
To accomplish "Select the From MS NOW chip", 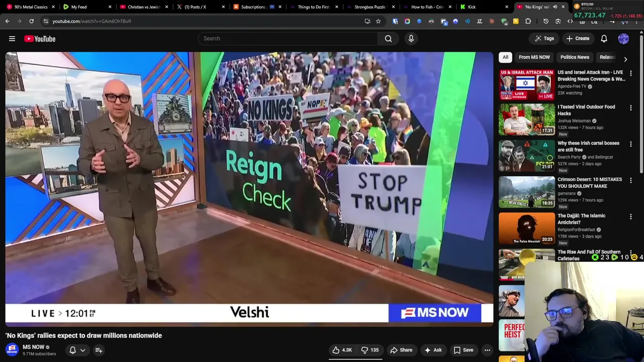I will 534,57.
